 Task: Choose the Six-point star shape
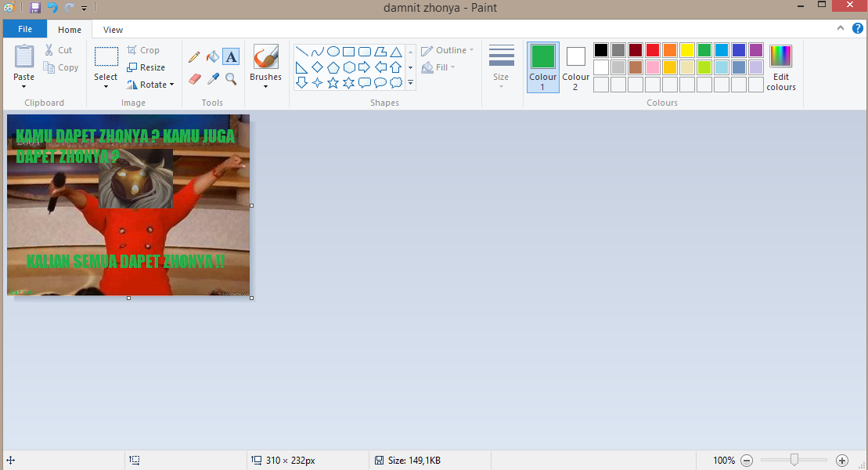[x=349, y=83]
